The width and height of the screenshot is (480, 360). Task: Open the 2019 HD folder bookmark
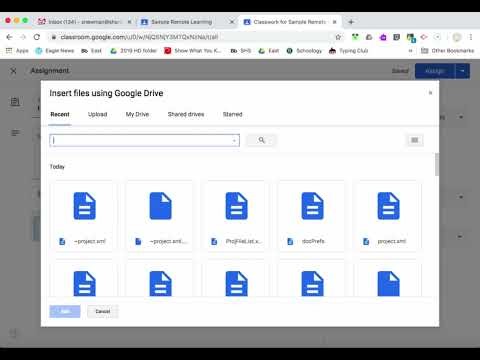click(x=134, y=51)
